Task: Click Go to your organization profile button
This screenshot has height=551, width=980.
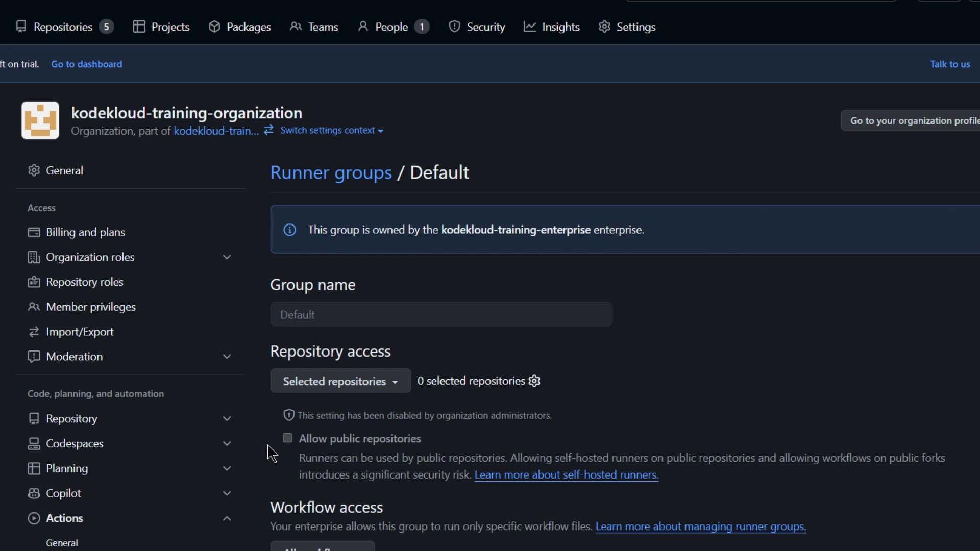Action: pyautogui.click(x=911, y=121)
